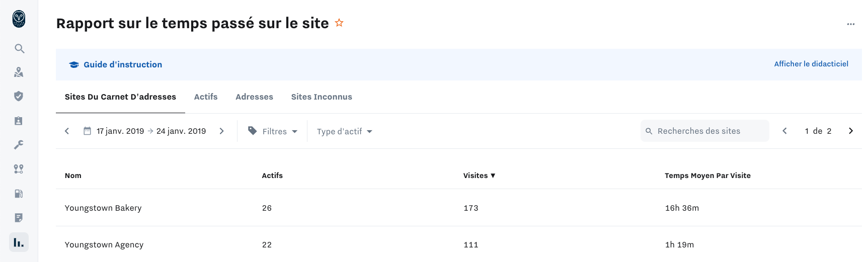Expand the Type d'actif dropdown
This screenshot has height=262, width=868.
point(345,131)
